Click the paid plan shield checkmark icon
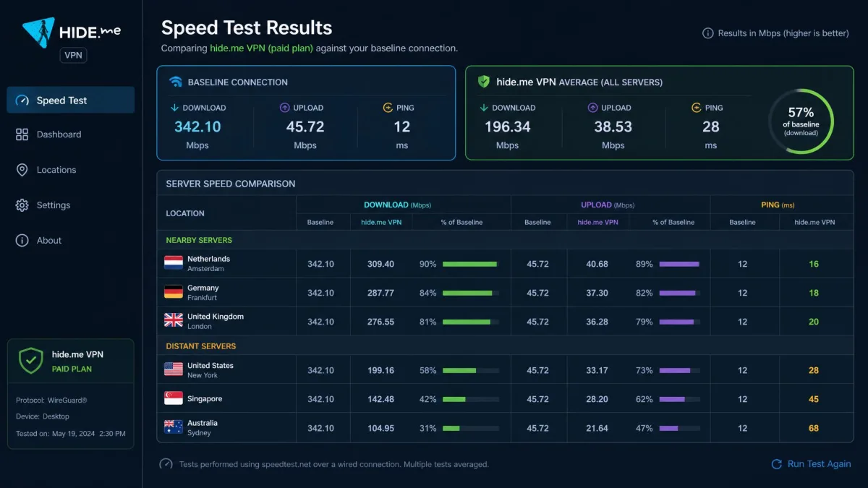868x488 pixels. (x=31, y=360)
